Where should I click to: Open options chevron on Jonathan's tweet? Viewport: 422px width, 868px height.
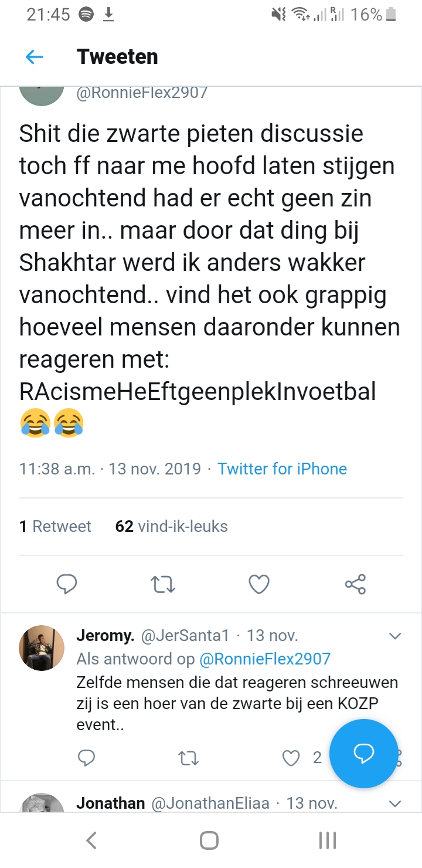pos(395,803)
